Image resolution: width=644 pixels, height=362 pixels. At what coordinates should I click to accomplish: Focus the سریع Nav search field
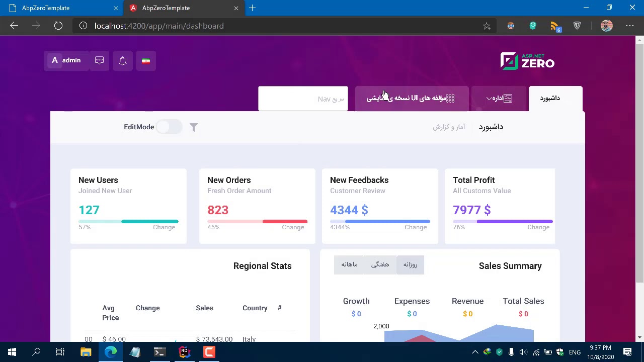click(x=303, y=99)
